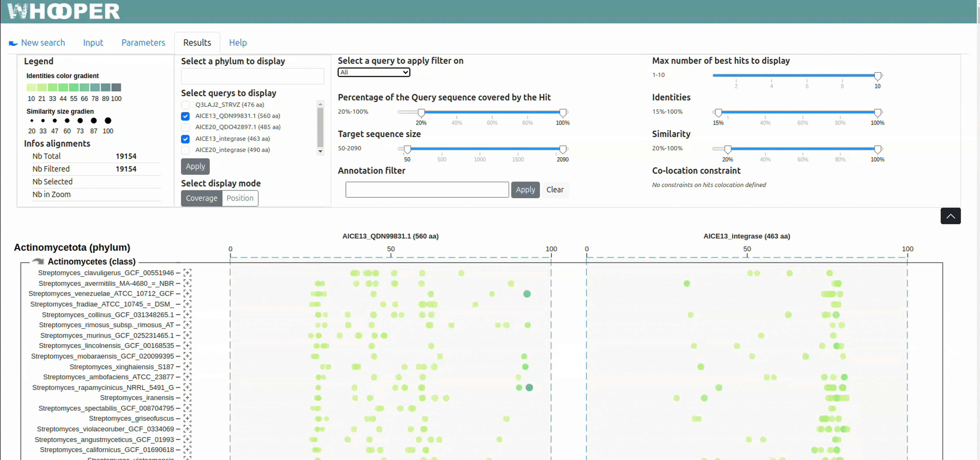The height and width of the screenshot is (460, 980).
Task: Click zoom icon for Streptomyces_griseofuscus row
Action: pos(187,418)
